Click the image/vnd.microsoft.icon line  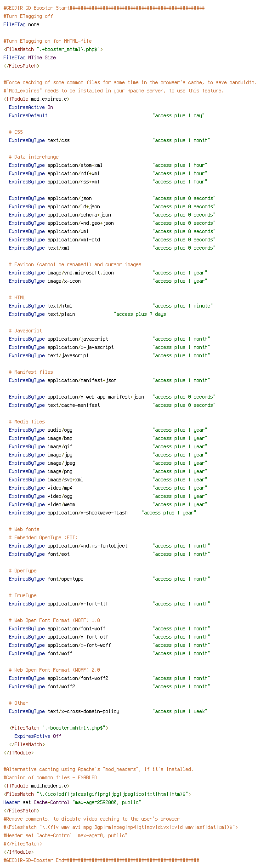coord(108,273)
